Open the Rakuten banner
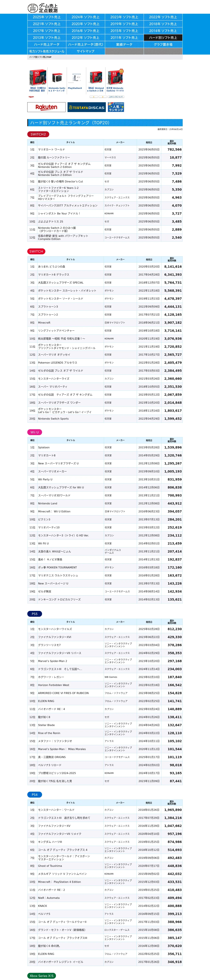The height and width of the screenshot is (980, 210). pos(46,107)
